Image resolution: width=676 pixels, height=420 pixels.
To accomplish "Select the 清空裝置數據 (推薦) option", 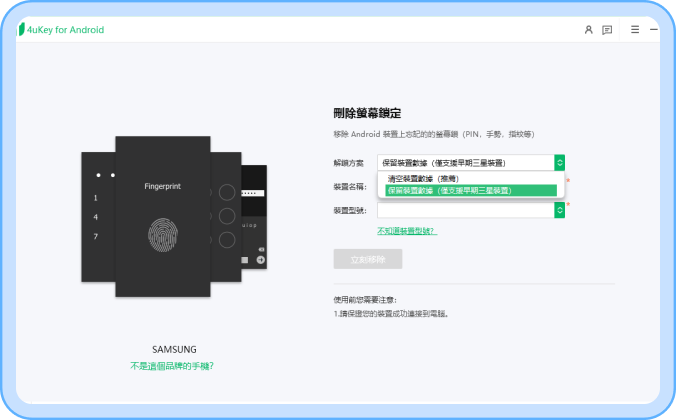I will [471, 179].
